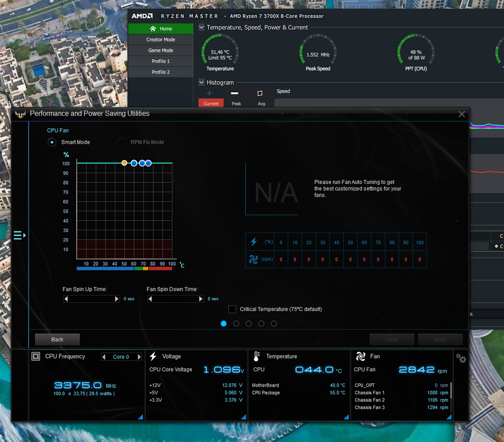Switch to the previous CPU core
Viewport: 504px width, 442px height.
click(x=104, y=357)
